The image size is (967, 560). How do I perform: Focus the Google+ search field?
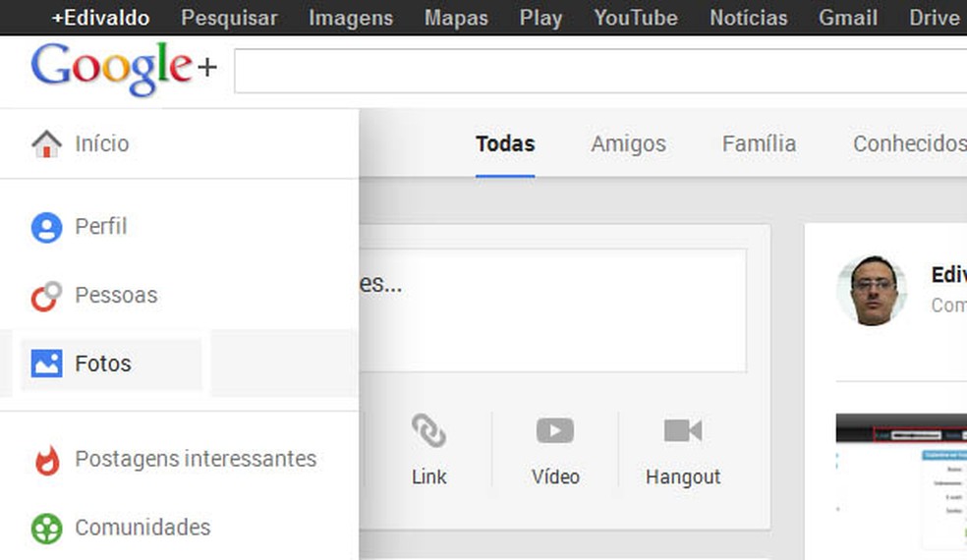tap(600, 71)
